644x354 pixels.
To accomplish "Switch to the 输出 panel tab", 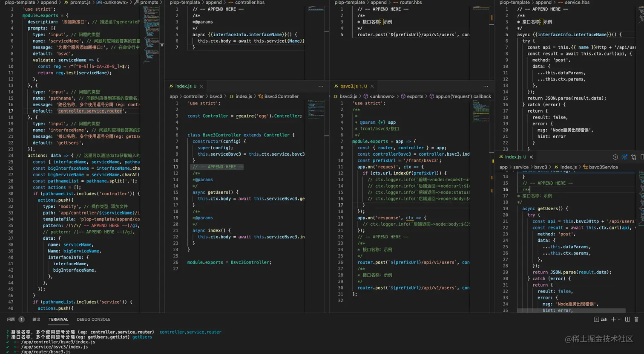I will tap(36, 319).
